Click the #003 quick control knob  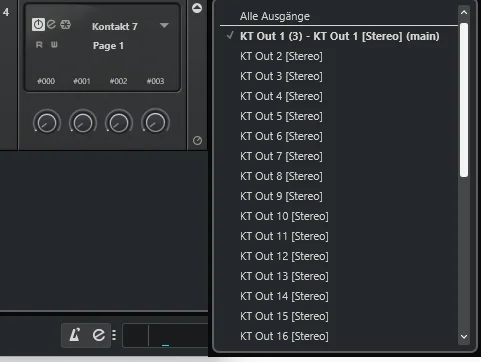click(155, 122)
